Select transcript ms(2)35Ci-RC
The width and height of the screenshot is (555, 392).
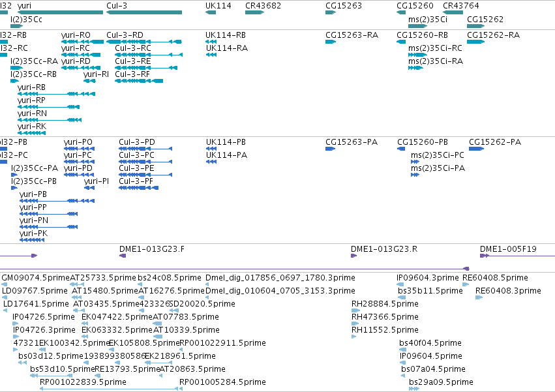[x=417, y=55]
